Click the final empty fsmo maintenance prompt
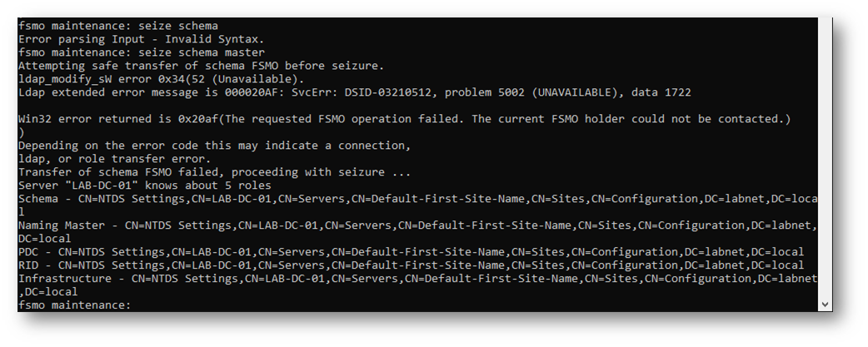This screenshot has height=347, width=868. point(74,305)
